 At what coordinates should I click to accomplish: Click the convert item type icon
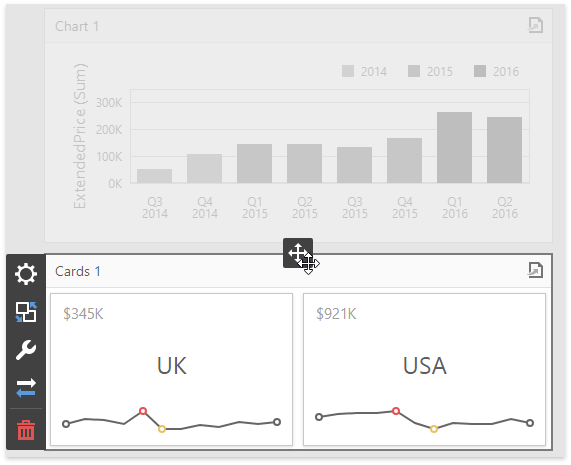(26, 312)
